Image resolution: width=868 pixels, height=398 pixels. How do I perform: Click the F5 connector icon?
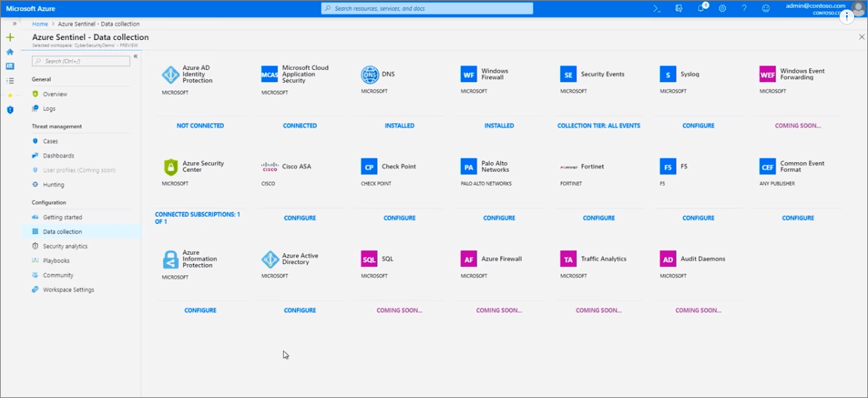click(668, 167)
